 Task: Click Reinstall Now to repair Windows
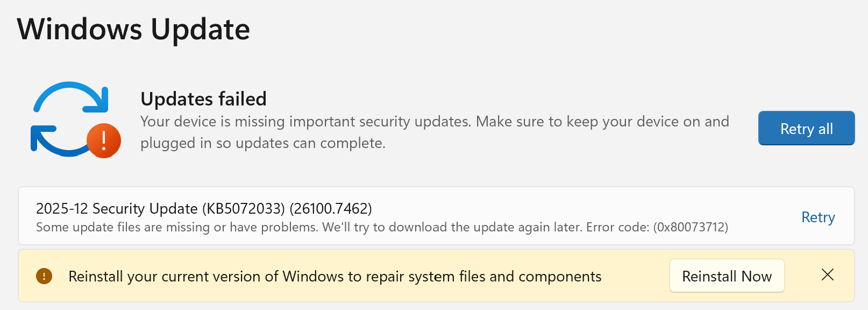coord(727,276)
